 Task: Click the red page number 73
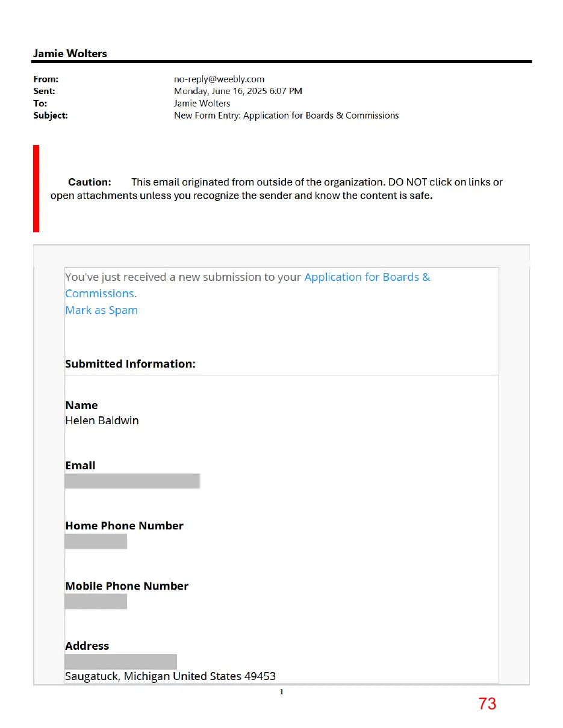click(x=488, y=704)
